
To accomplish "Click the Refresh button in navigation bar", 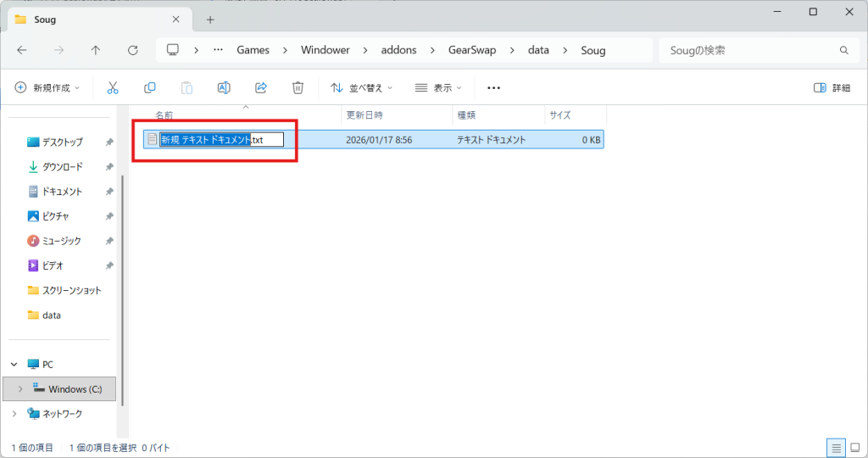I will click(132, 50).
